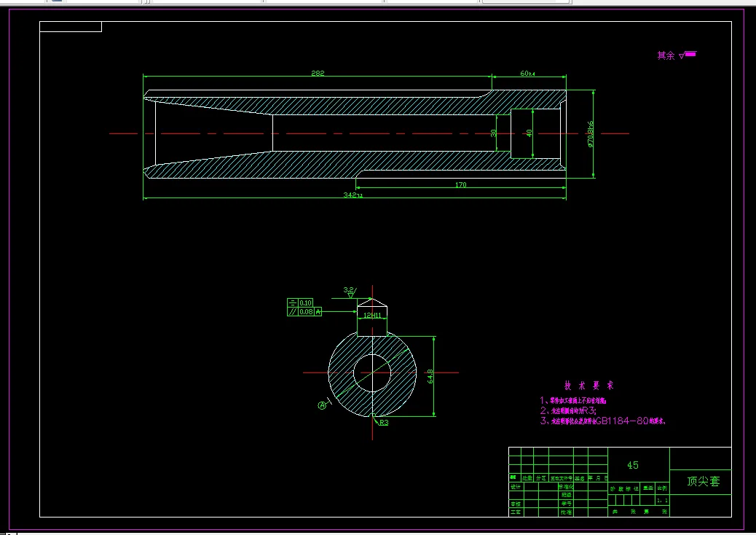Click the symmetry symbol in tolerance frame
Screen dimensions: 756x535
tap(293, 303)
